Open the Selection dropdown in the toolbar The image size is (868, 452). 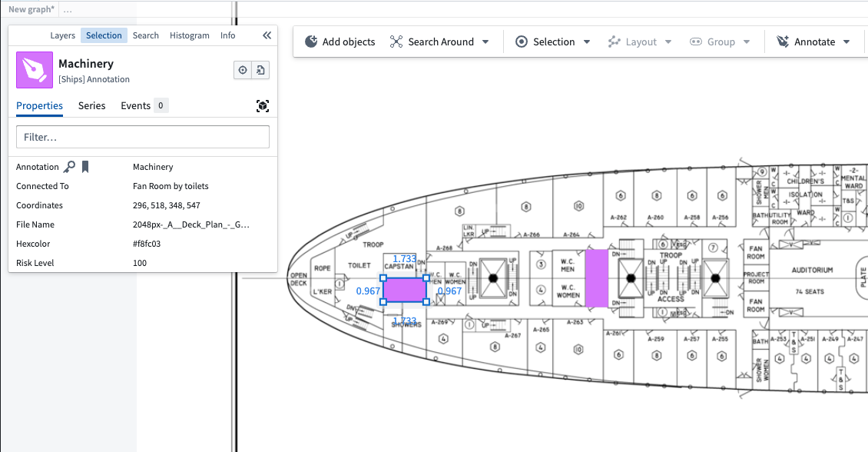(552, 42)
